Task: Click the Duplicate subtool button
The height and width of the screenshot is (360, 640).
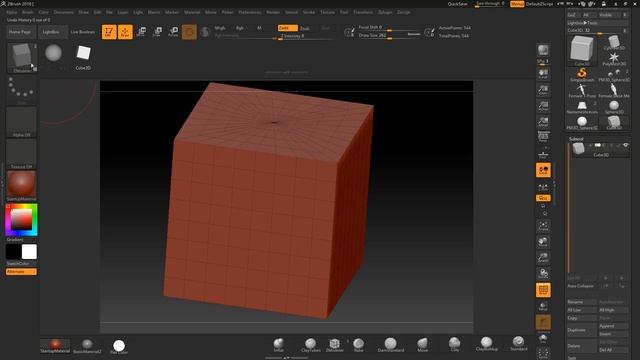Action: tap(582, 330)
